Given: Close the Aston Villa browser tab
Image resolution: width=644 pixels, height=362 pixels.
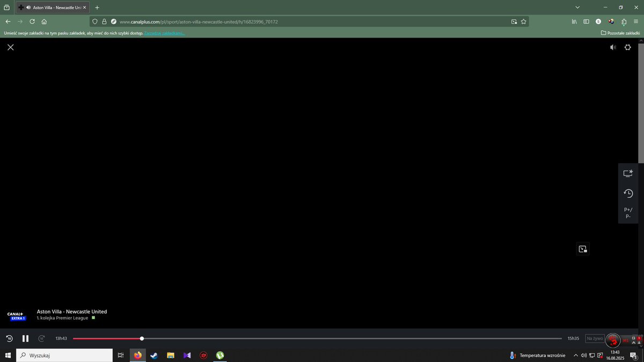Looking at the screenshot, I should point(84,8).
